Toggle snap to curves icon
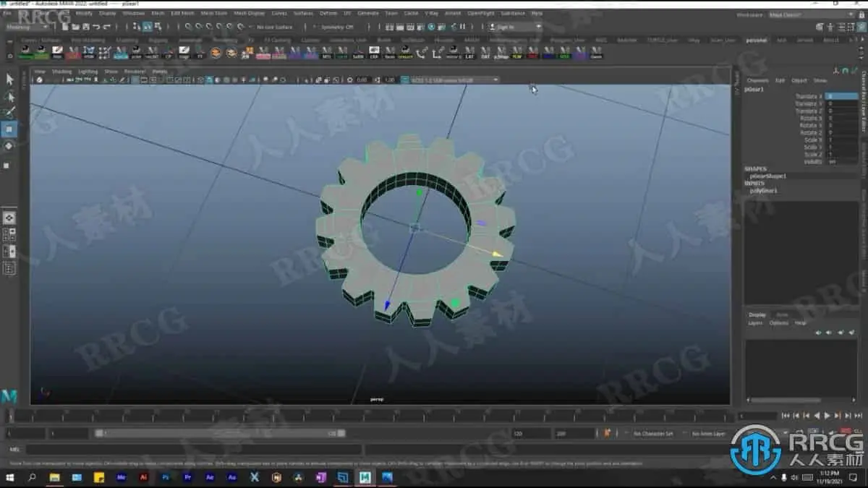The height and width of the screenshot is (488, 868). 198,27
